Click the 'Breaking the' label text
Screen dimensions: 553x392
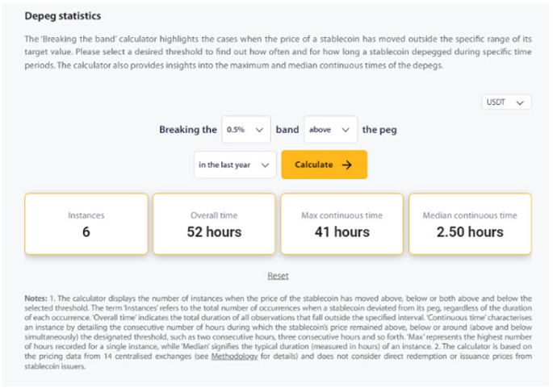187,129
